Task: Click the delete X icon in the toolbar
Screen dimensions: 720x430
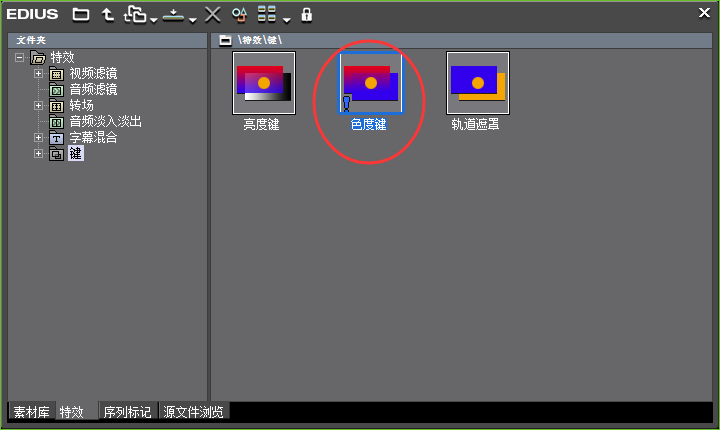Action: [x=213, y=15]
